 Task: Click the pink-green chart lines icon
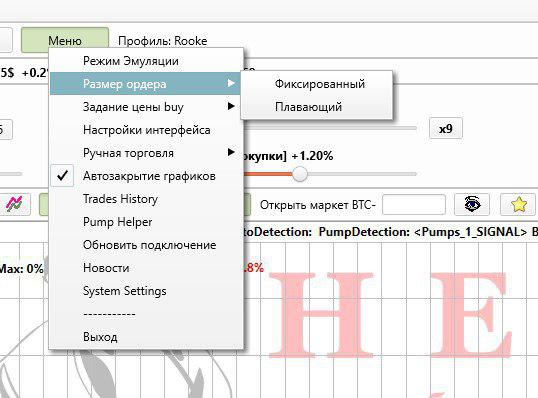click(14, 204)
